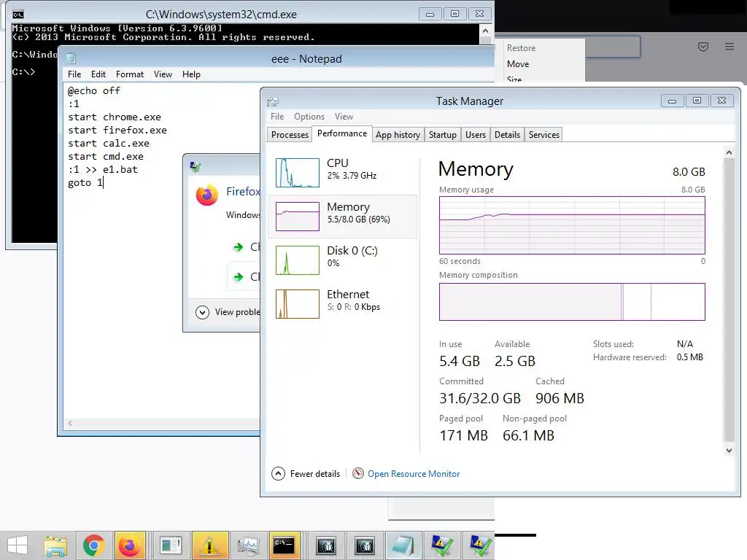747x560 pixels.
Task: Click the Task Manager vertical scrollbar thumb
Action: pos(729,300)
